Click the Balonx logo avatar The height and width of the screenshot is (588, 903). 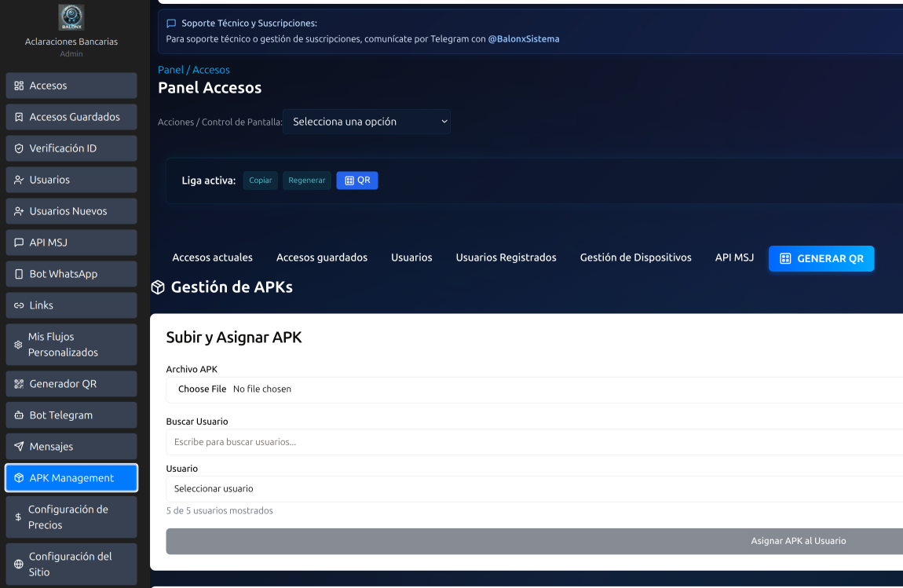(x=71, y=17)
